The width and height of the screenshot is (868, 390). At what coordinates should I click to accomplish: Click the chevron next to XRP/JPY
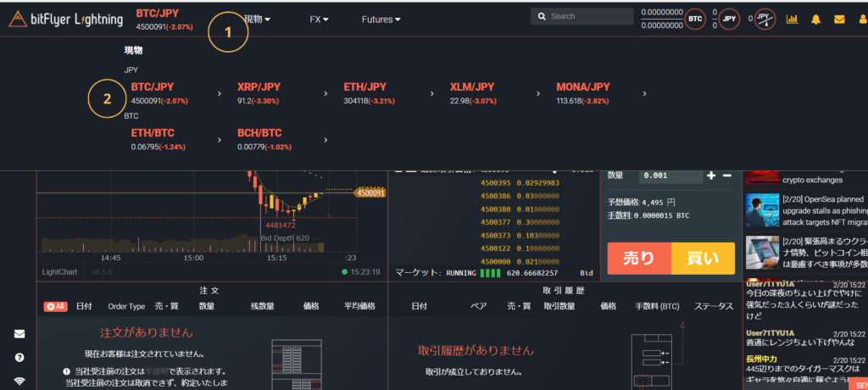click(325, 93)
